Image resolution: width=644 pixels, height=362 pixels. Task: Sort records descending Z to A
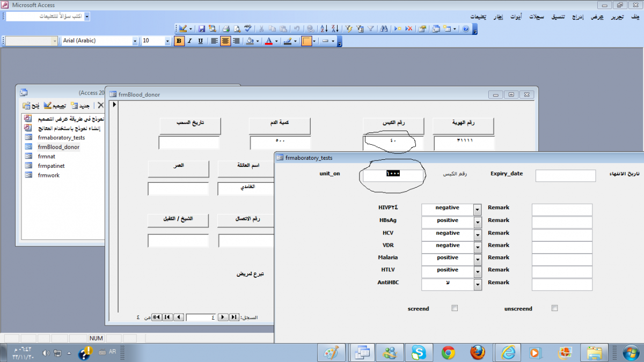tap(334, 28)
